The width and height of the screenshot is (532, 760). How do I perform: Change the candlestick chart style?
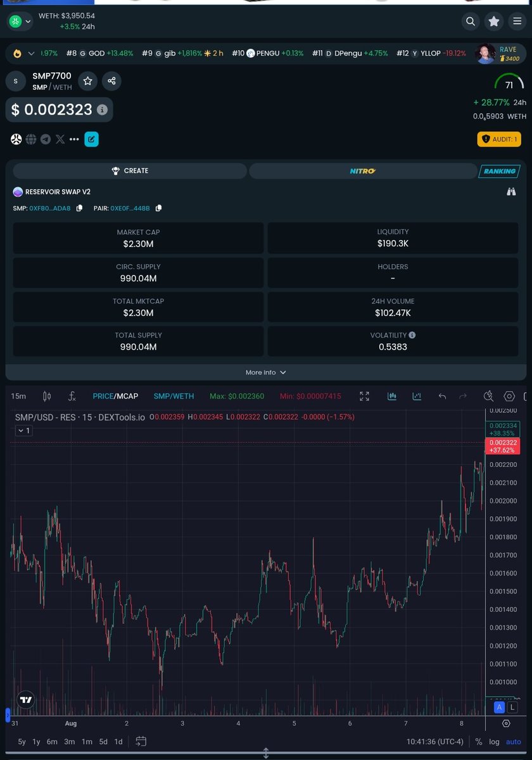pos(46,396)
